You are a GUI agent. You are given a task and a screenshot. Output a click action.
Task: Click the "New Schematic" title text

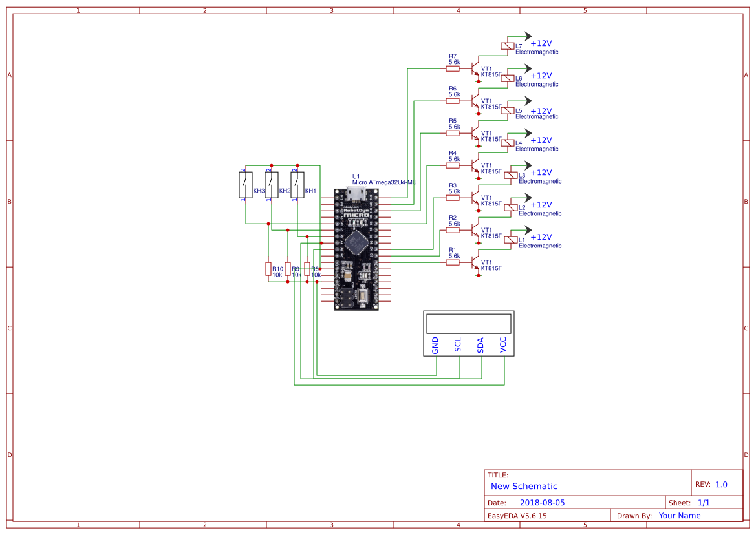[x=524, y=487]
